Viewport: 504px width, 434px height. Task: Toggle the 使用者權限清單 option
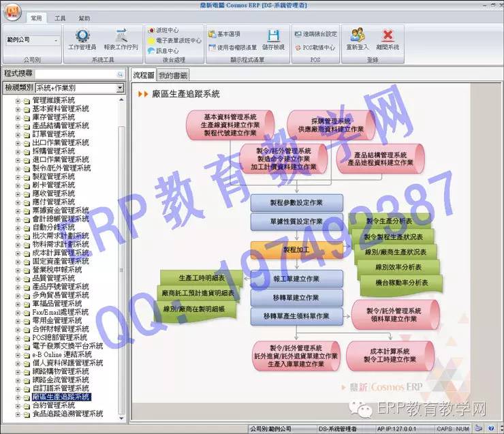pyautogui.click(x=232, y=48)
